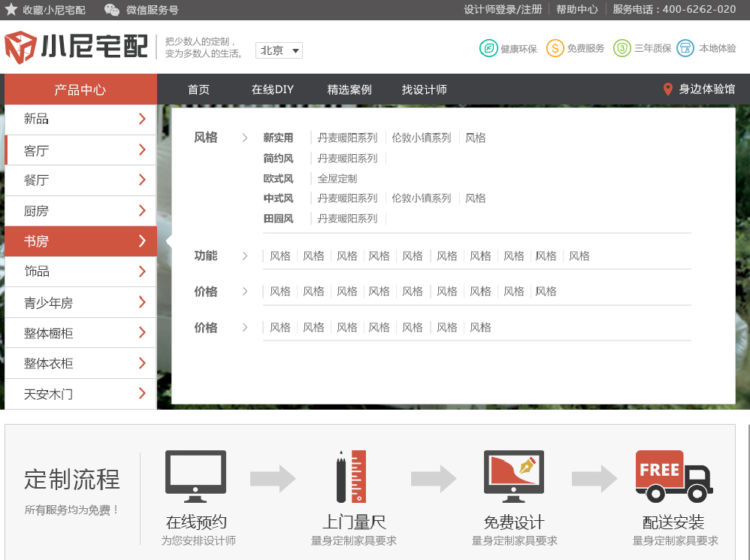The width and height of the screenshot is (750, 560).
Task: Open the 设计师登录/注册 link
Action: click(x=503, y=10)
